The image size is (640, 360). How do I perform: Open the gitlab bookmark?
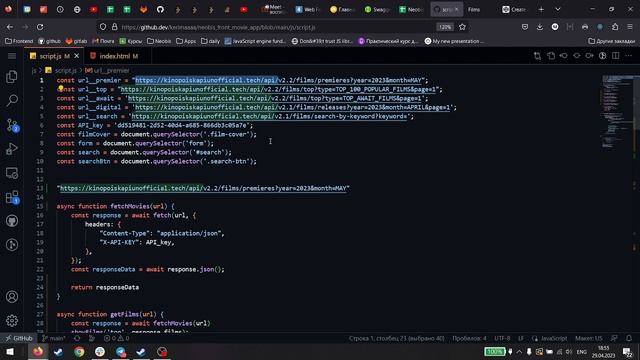tap(76, 41)
